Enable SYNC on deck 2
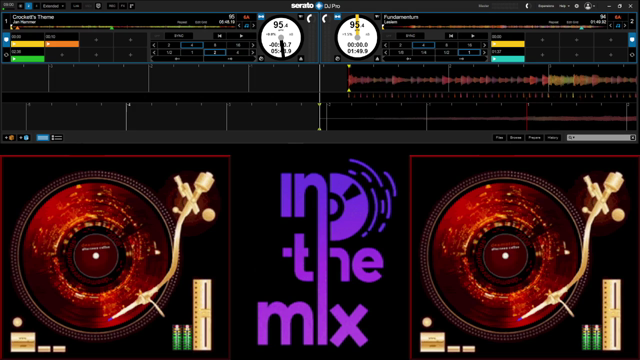This screenshot has width=640, height=360. [410, 36]
